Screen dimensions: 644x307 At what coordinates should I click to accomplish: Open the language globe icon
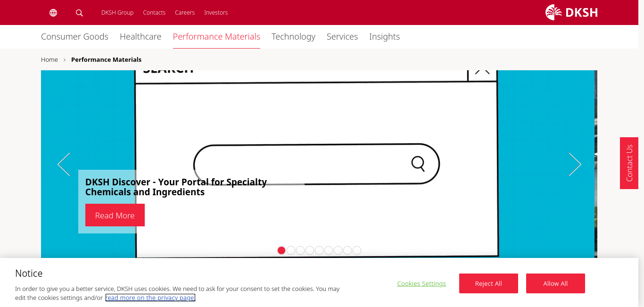tap(53, 13)
